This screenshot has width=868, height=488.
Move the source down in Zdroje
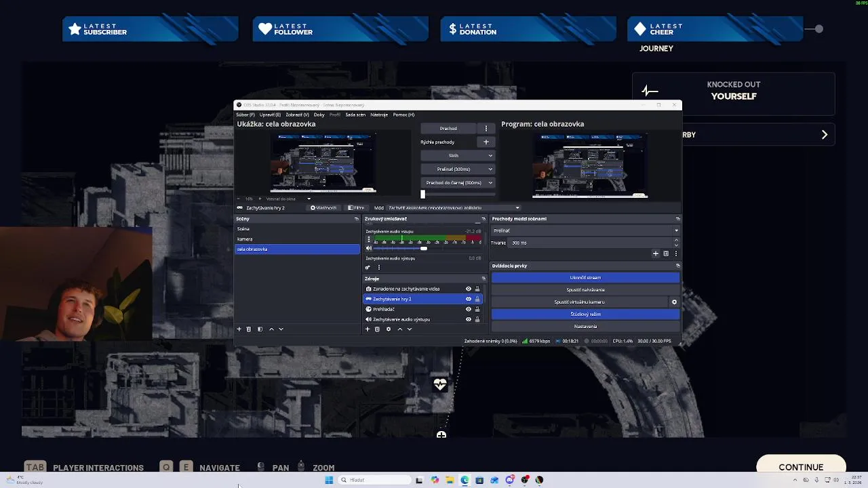click(x=409, y=329)
